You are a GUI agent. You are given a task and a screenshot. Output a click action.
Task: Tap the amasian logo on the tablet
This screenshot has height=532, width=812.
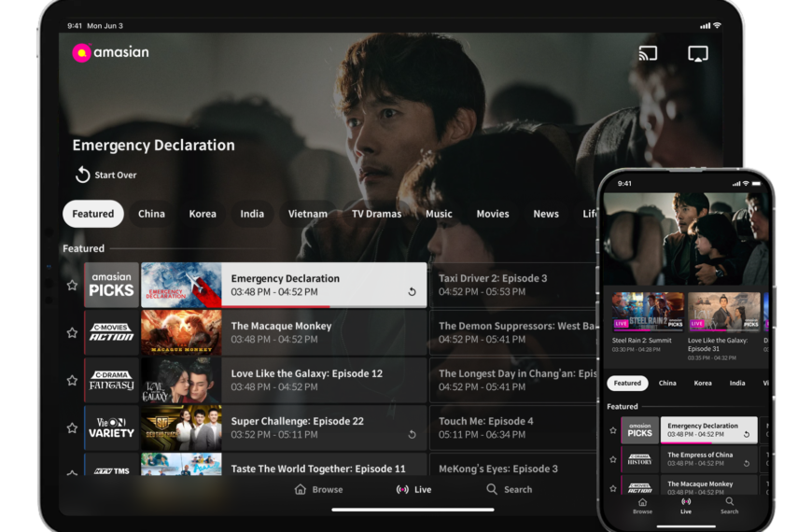coord(110,52)
